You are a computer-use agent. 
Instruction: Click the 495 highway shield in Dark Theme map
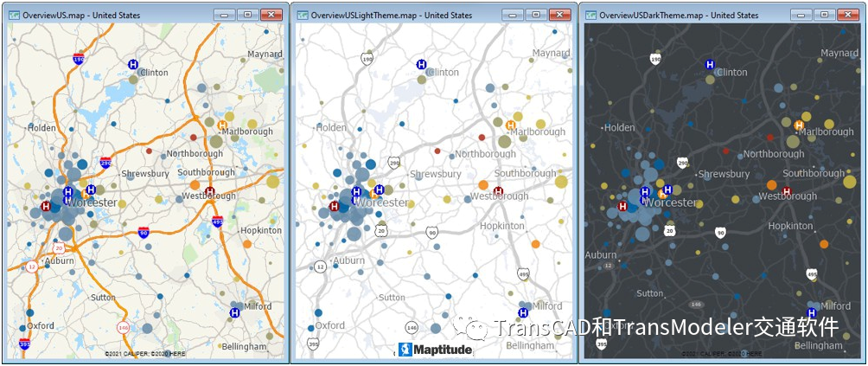coord(812,274)
